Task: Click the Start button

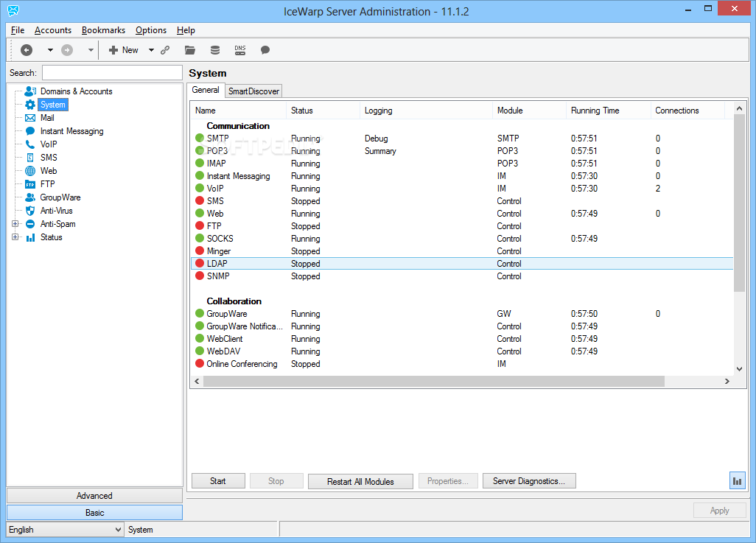Action: (x=218, y=481)
